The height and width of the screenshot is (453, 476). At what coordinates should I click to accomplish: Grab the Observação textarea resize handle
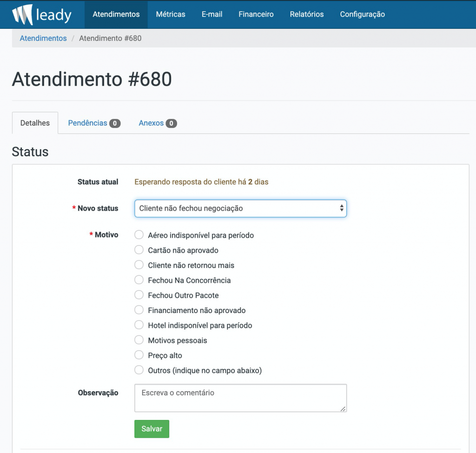(x=343, y=409)
